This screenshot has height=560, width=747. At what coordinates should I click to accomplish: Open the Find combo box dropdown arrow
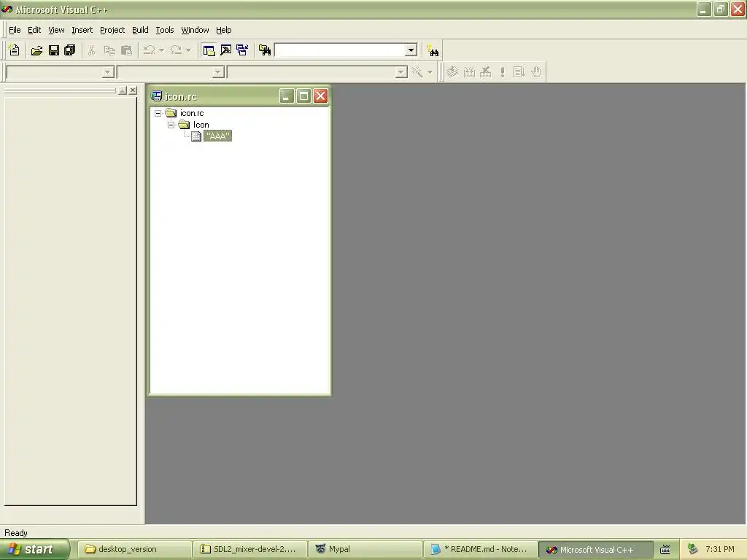click(x=411, y=50)
